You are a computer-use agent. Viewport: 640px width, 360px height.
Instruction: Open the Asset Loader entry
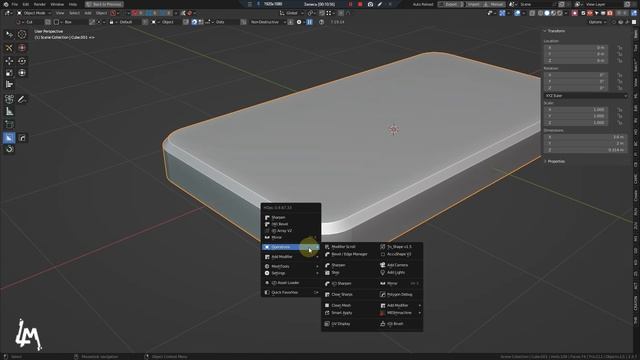click(x=291, y=283)
